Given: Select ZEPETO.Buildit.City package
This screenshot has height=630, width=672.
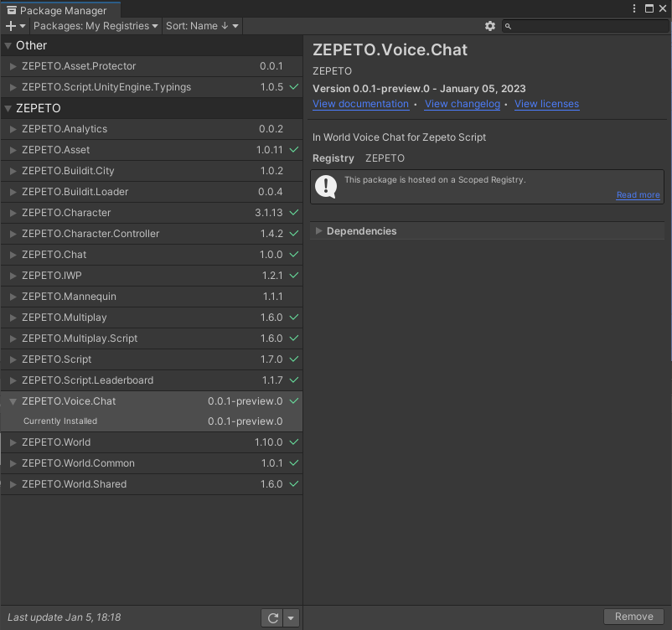Looking at the screenshot, I should tap(152, 171).
